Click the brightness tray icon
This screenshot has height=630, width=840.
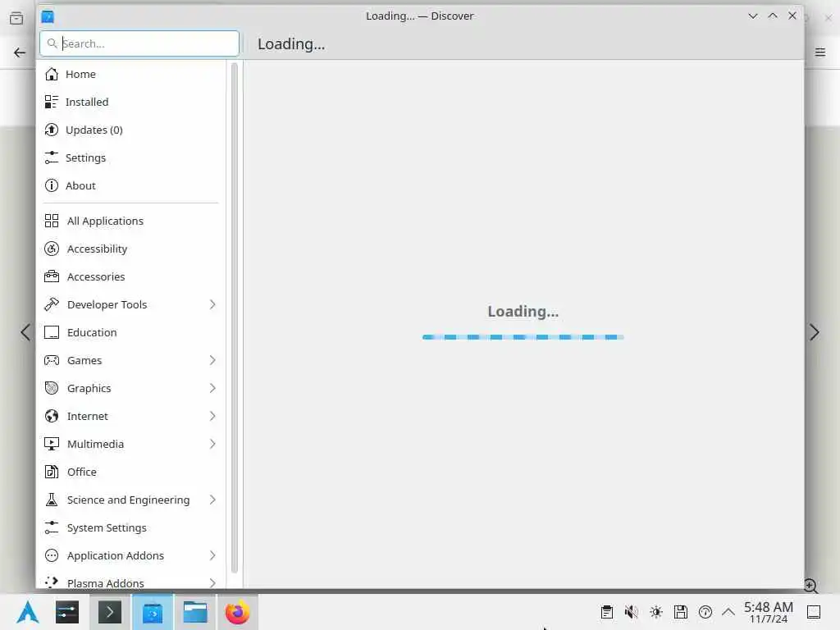click(x=656, y=612)
